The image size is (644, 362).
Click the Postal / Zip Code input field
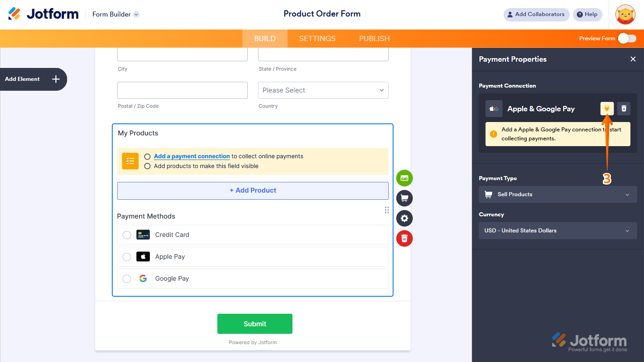tap(182, 90)
